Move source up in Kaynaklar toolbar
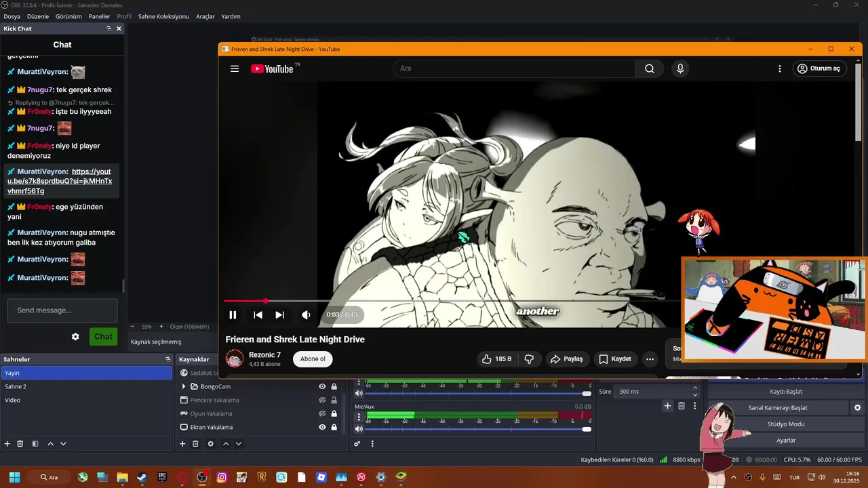This screenshot has height=488, width=868. [x=226, y=444]
